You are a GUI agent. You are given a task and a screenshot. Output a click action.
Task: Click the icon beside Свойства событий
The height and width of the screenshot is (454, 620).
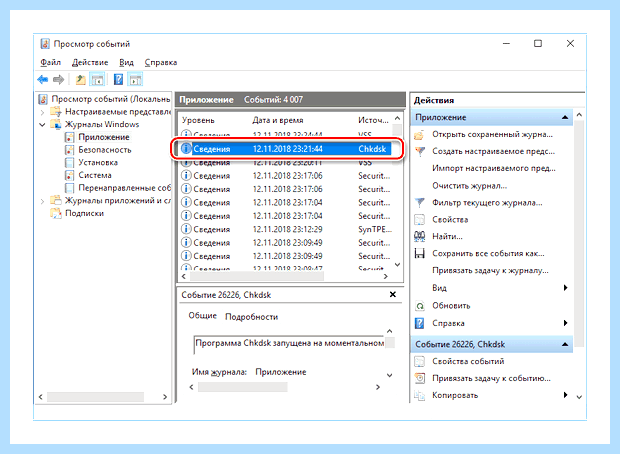coord(419,361)
